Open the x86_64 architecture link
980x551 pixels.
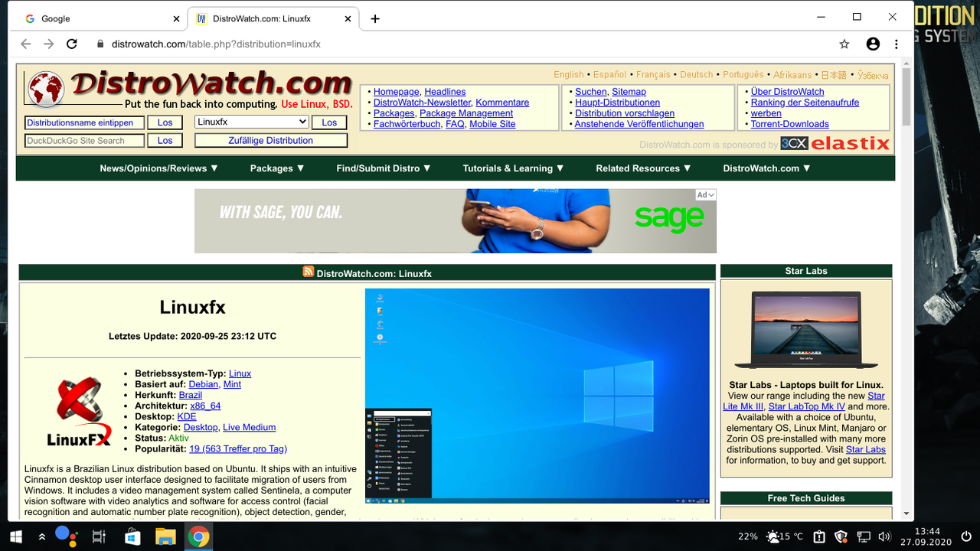[205, 406]
